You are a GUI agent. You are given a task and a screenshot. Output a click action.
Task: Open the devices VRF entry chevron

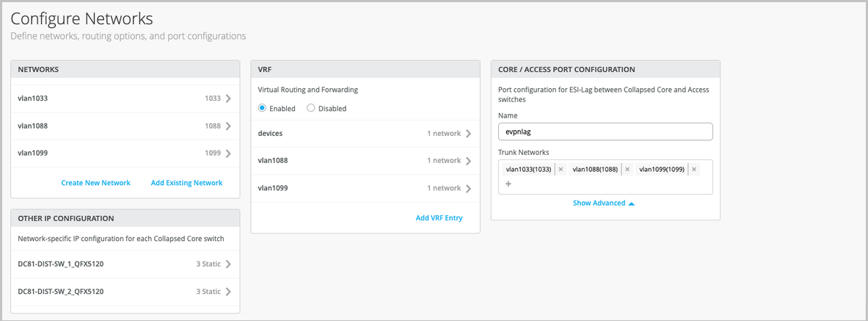[468, 134]
